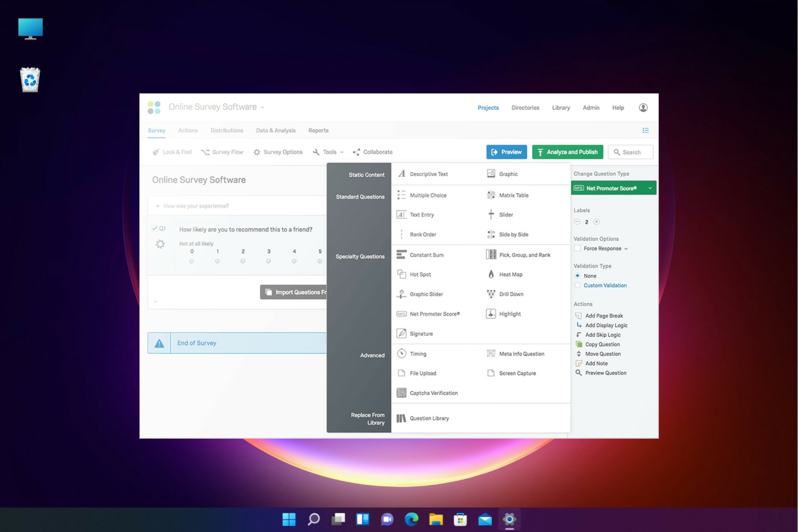Choose Constant Sum question type
Viewport: 798px width, 532px height.
point(420,255)
